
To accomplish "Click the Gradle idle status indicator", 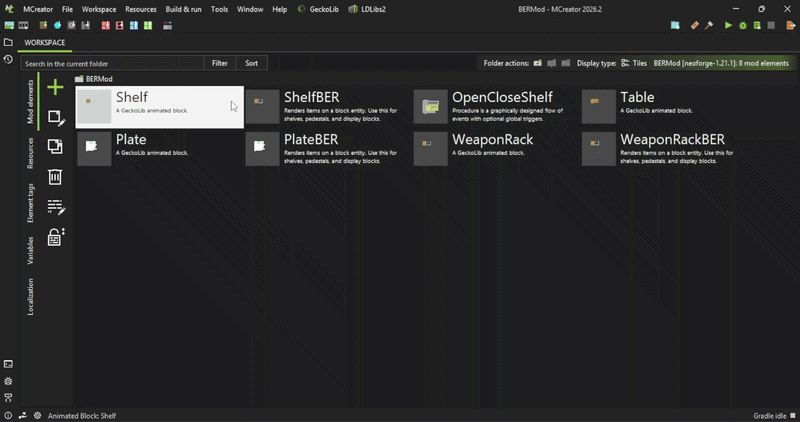I will pyautogui.click(x=773, y=415).
